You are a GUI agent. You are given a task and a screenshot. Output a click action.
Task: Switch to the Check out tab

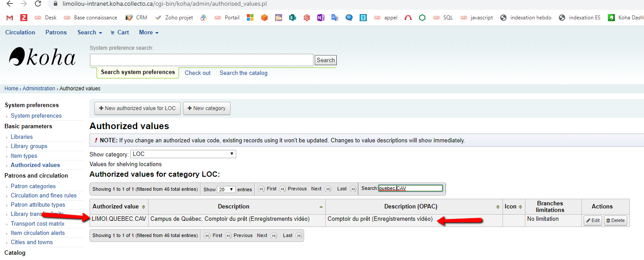pos(197,73)
